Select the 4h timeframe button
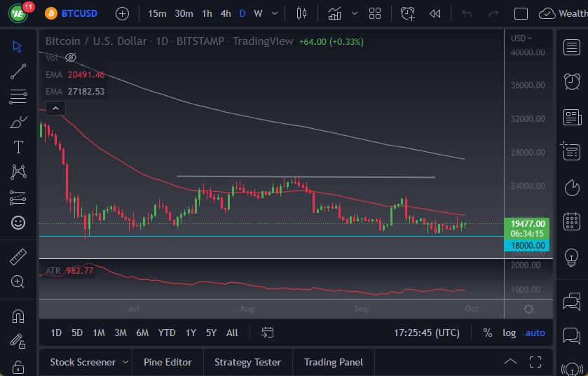The width and height of the screenshot is (588, 376). pyautogui.click(x=225, y=13)
